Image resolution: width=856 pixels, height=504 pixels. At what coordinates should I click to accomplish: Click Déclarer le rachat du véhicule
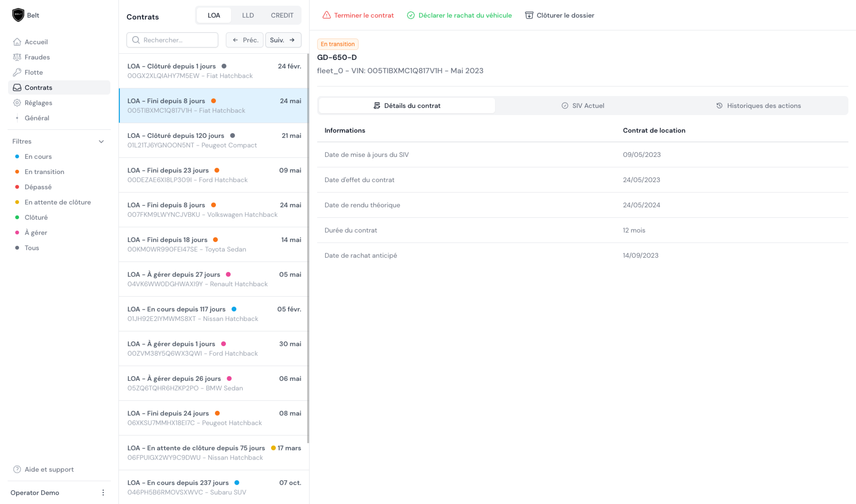point(459,15)
